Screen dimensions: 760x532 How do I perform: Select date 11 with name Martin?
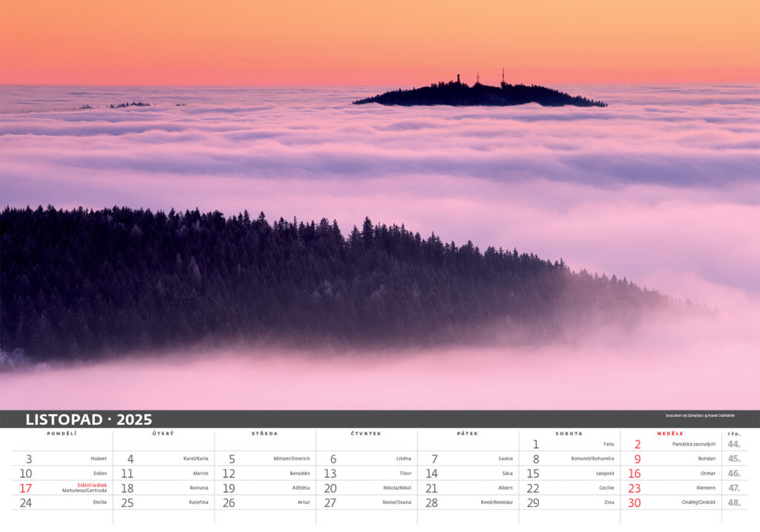pos(128,473)
